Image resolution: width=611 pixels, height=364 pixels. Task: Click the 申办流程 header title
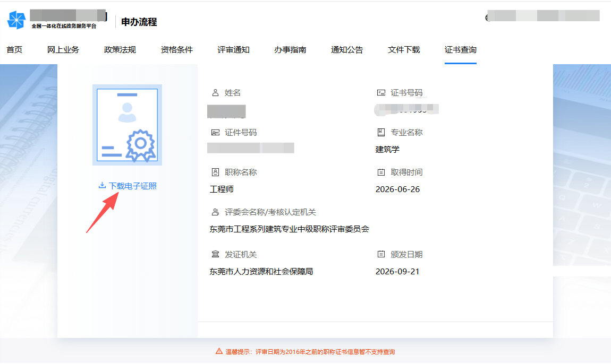pos(139,22)
